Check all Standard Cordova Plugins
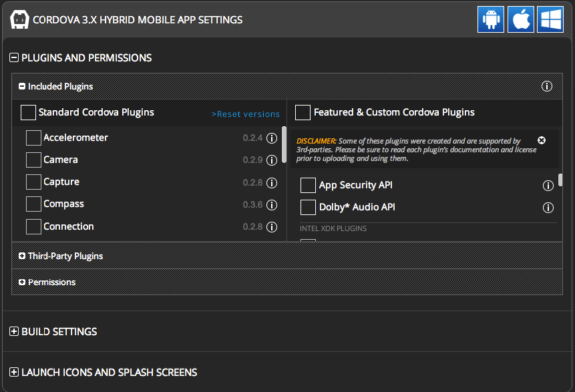The image size is (575, 392). [x=28, y=113]
